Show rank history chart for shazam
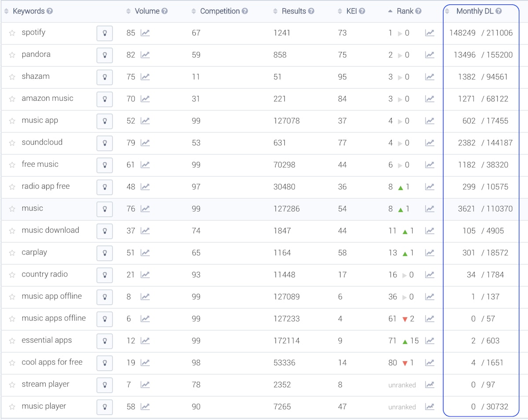 (x=429, y=77)
